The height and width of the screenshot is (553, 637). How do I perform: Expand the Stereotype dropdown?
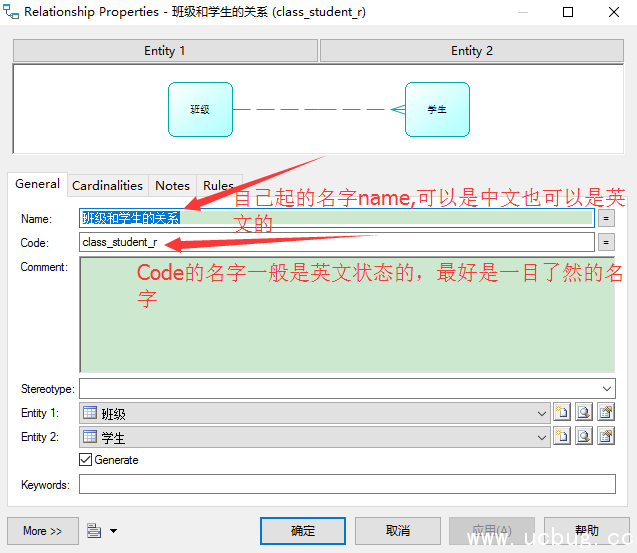click(607, 389)
